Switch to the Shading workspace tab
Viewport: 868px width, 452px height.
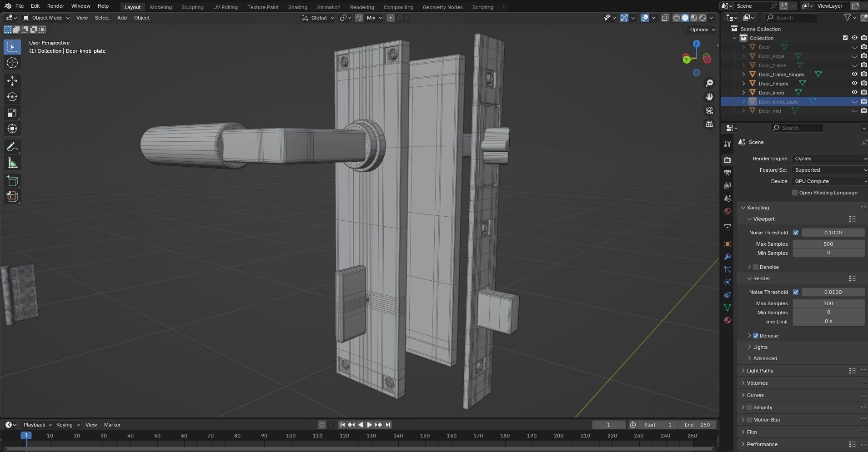click(298, 7)
